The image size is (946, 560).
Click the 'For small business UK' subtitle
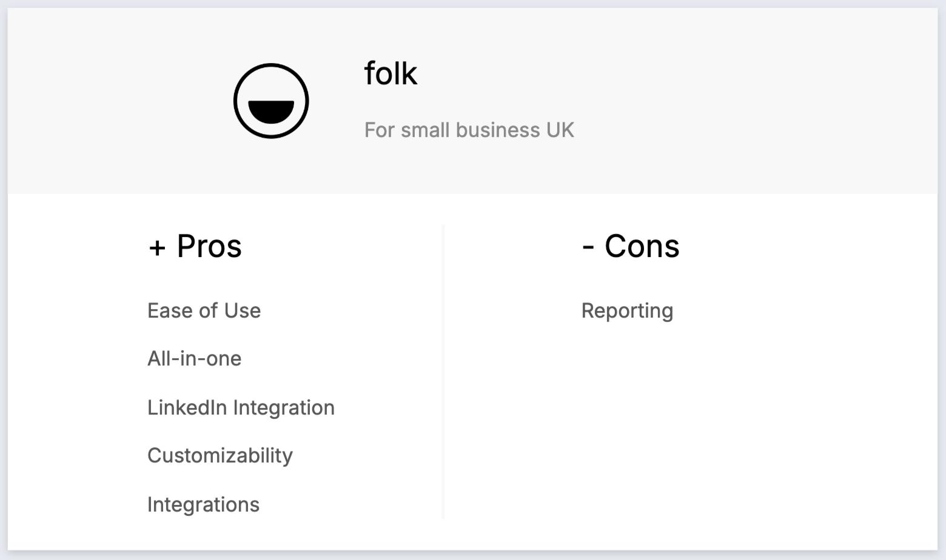point(469,130)
